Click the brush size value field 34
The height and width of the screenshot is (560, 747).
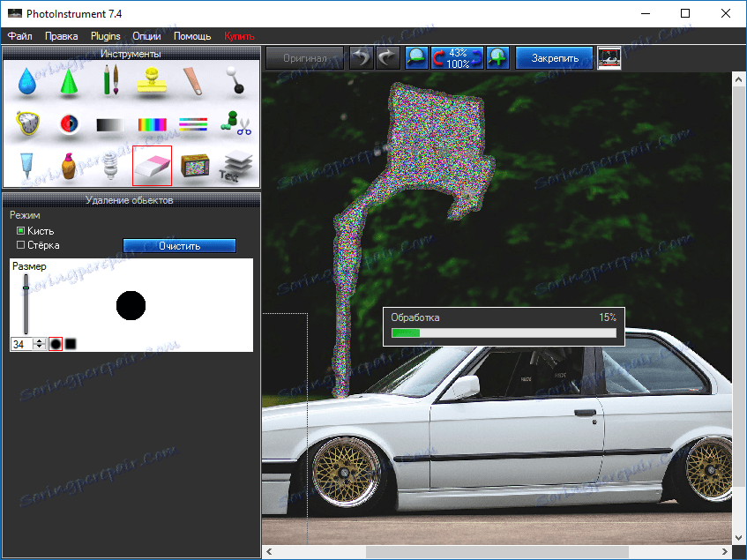(22, 344)
